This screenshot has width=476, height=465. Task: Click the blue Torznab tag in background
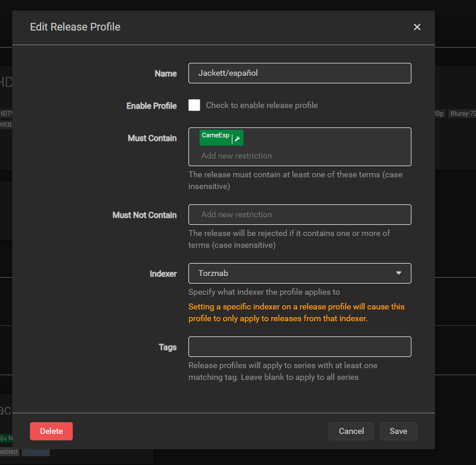pos(36,452)
